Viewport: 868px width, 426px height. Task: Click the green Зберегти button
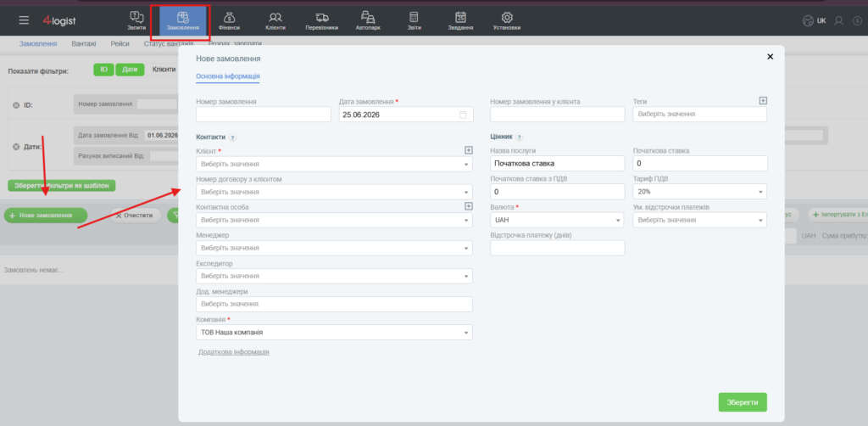click(743, 402)
